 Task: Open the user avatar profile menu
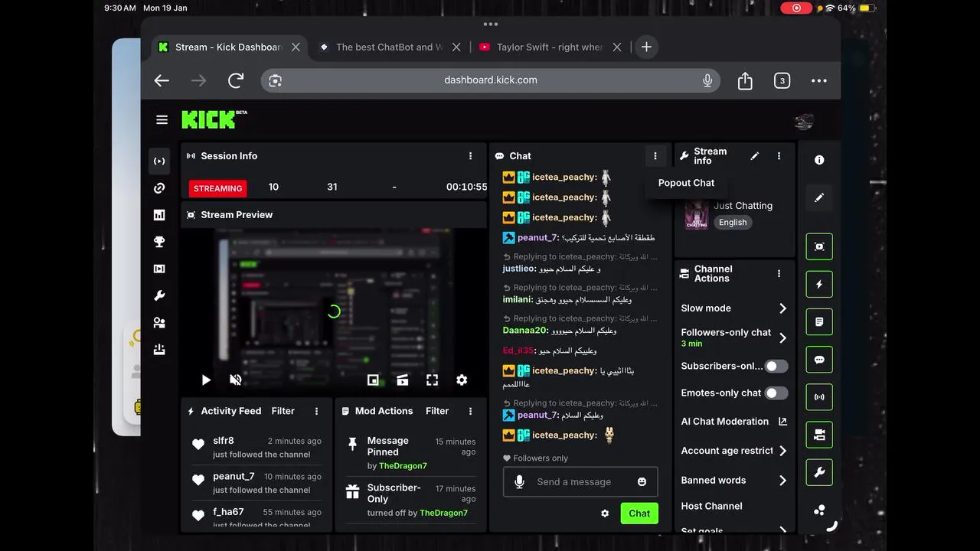[x=804, y=121]
